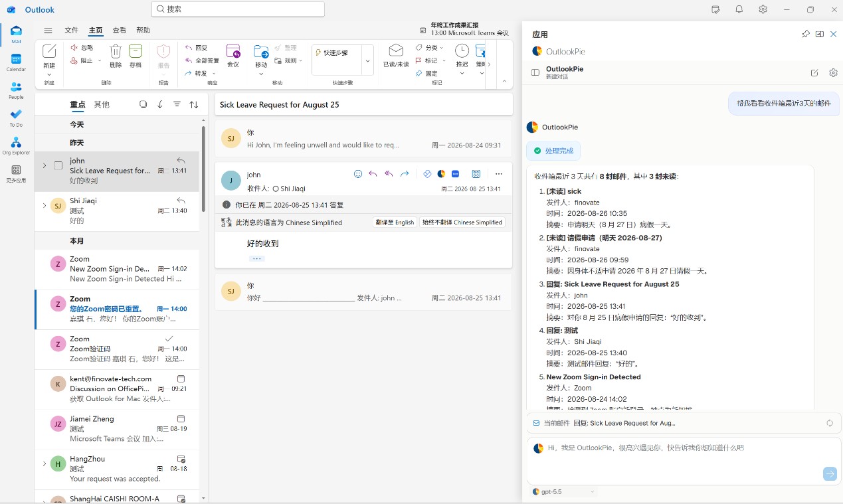843x504 pixels.
Task: Click the 会议 reply with meeting icon
Action: coord(233,51)
